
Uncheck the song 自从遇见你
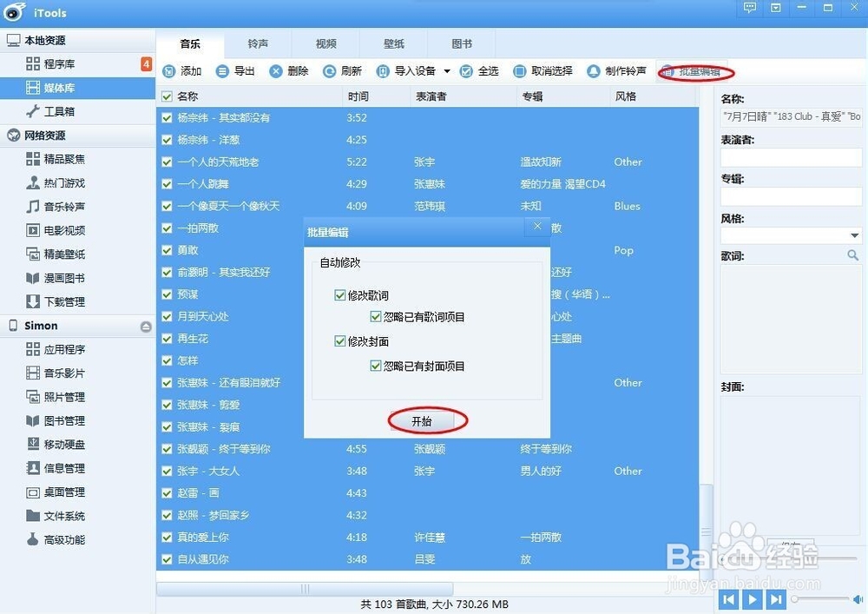[x=167, y=559]
